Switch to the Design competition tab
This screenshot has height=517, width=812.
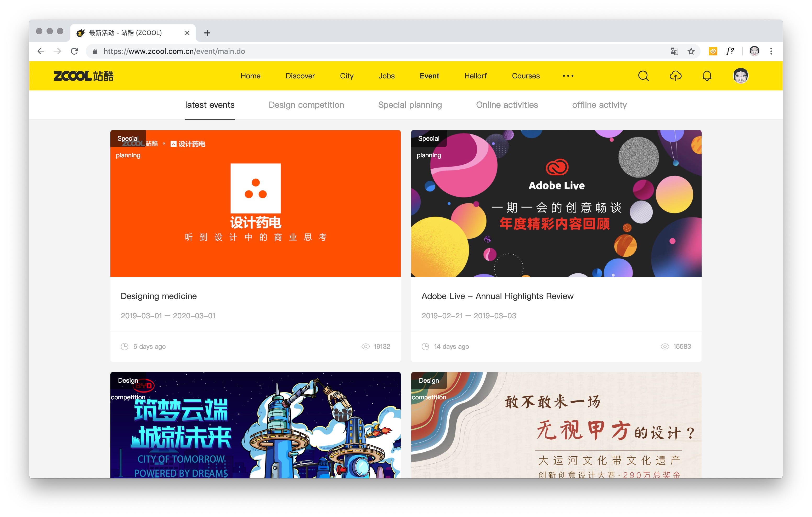click(306, 105)
